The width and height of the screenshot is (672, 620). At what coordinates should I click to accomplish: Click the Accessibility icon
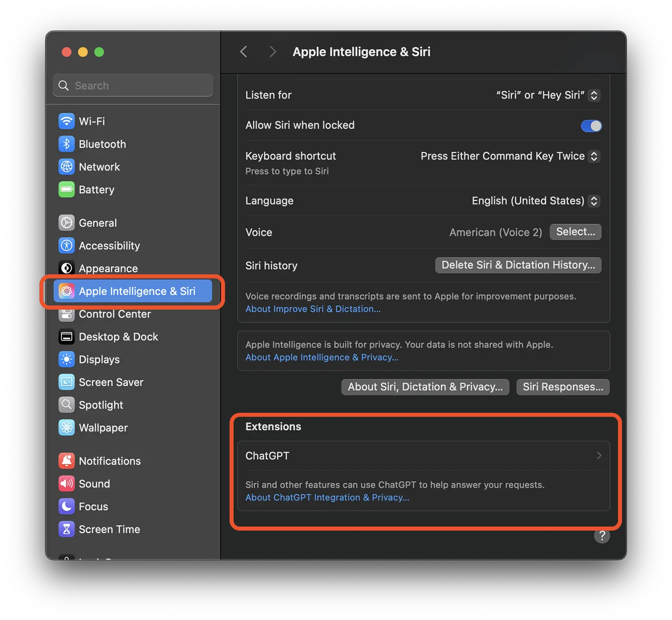click(67, 246)
